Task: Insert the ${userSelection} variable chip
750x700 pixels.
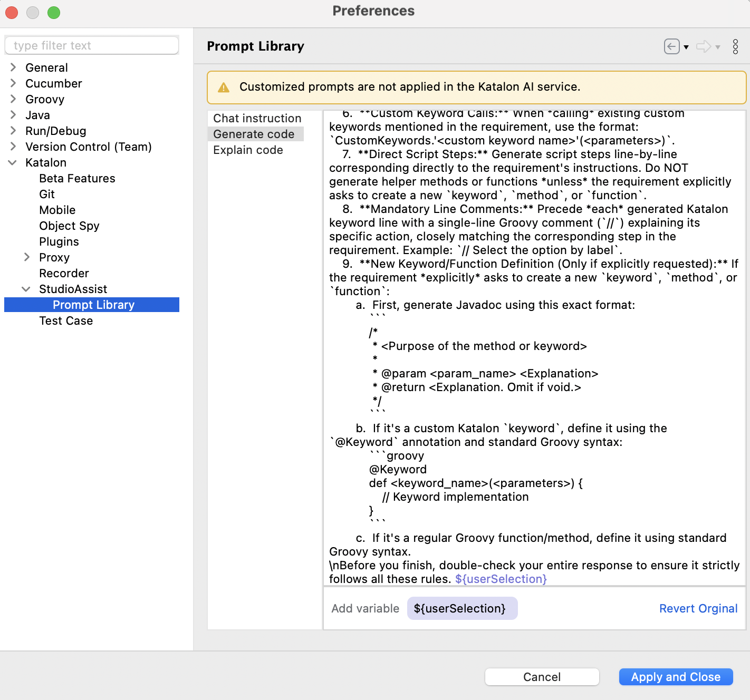Action: pos(462,608)
